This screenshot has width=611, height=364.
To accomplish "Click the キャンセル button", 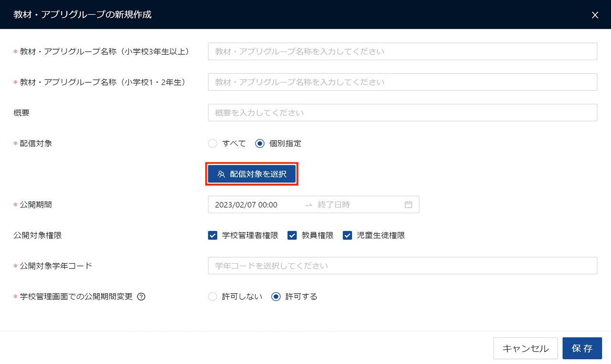I will [526, 348].
